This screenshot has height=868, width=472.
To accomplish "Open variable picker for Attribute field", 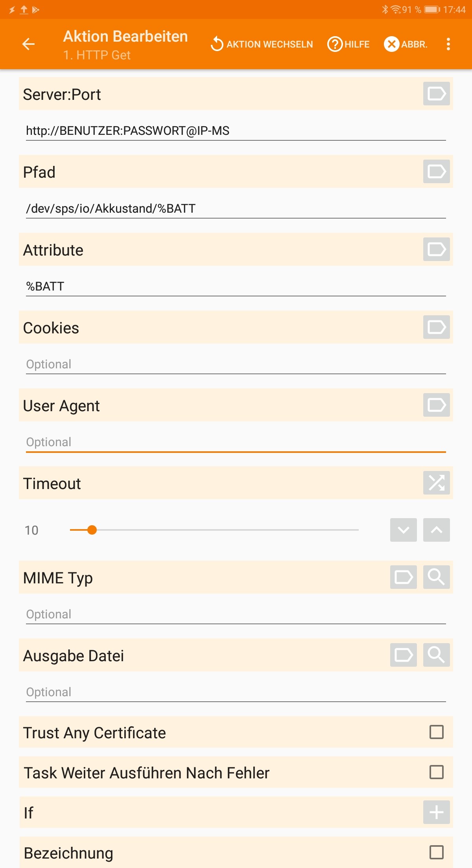I will coord(436,249).
